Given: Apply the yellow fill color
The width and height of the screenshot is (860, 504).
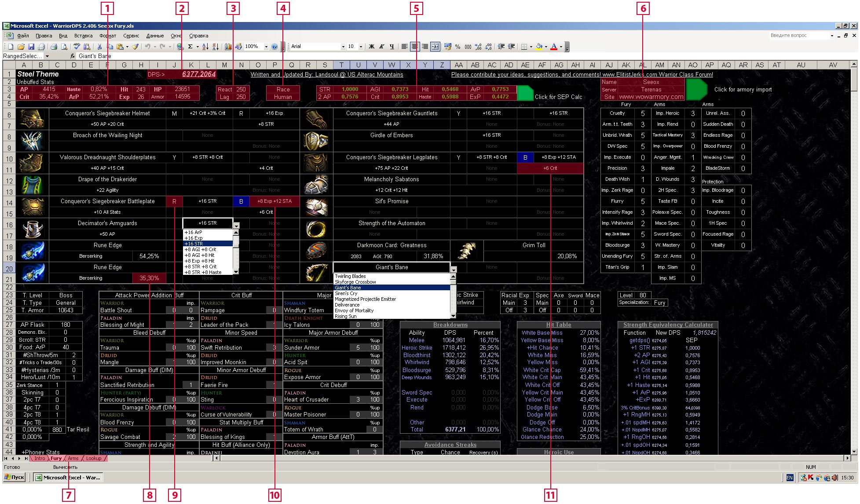Looking at the screenshot, I should pyautogui.click(x=539, y=47).
